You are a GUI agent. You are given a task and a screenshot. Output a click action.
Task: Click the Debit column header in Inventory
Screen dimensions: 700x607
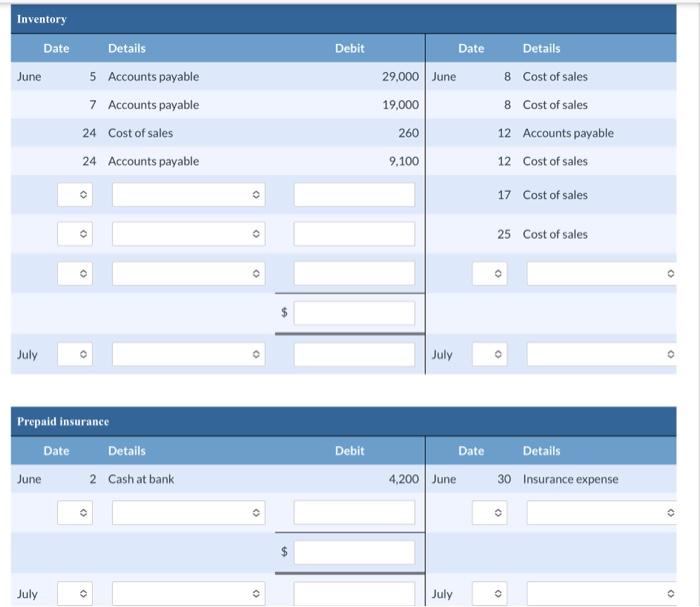pos(350,48)
